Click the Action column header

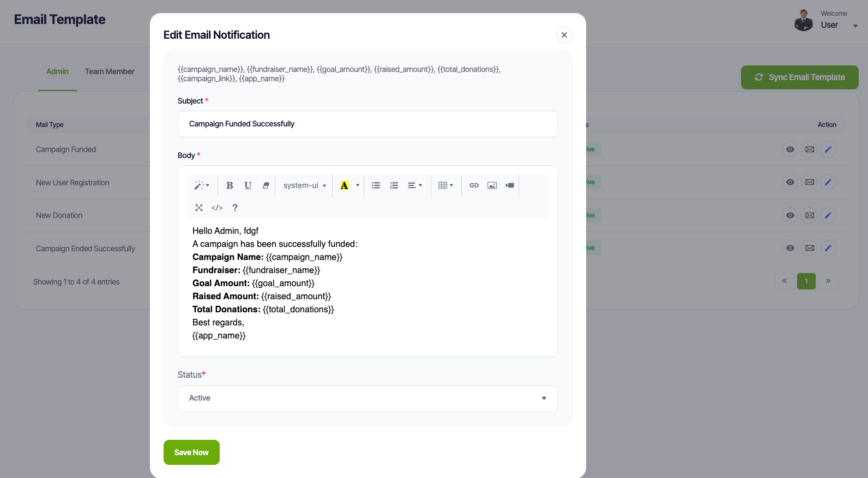pos(827,125)
